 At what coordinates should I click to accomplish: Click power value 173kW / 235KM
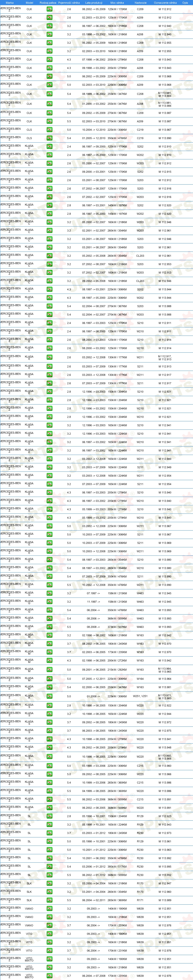pos(117,652)
